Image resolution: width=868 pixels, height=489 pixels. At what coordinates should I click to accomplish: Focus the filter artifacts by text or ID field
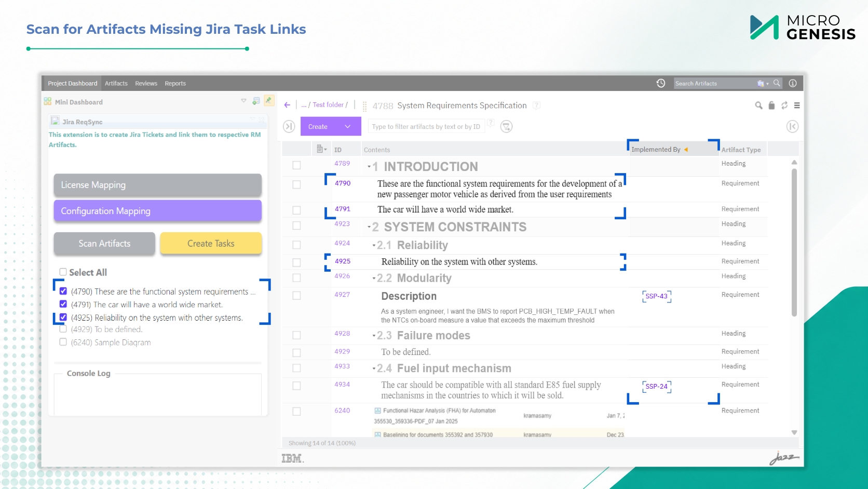click(x=426, y=126)
